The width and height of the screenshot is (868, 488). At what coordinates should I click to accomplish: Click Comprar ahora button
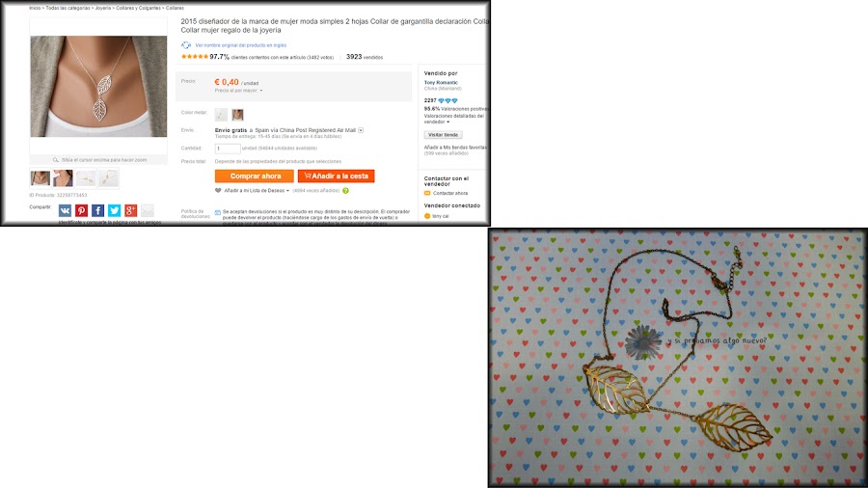tap(254, 176)
